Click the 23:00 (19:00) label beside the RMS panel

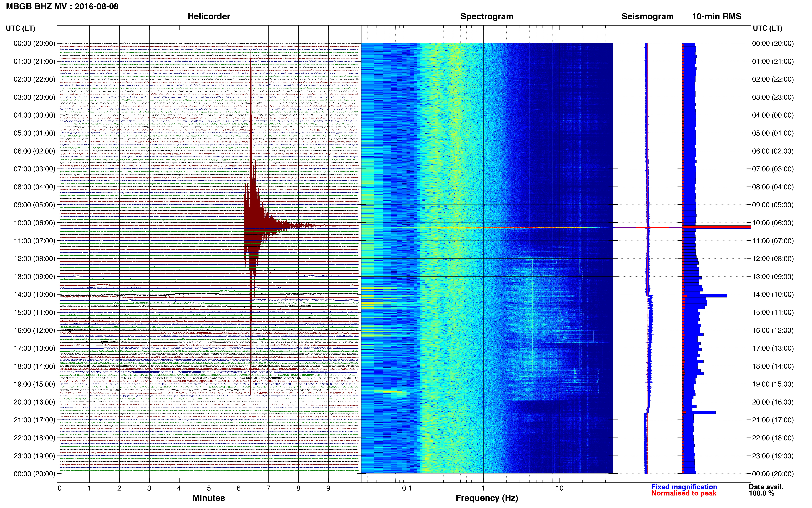[773, 456]
